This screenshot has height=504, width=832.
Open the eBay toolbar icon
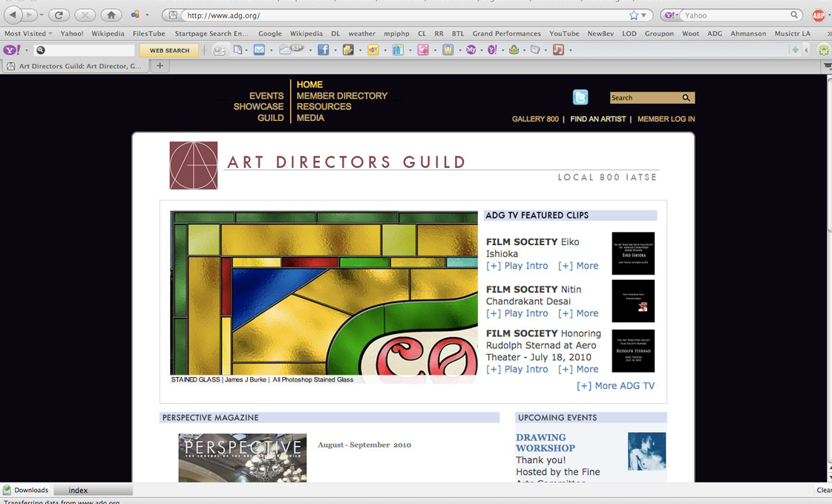click(373, 50)
